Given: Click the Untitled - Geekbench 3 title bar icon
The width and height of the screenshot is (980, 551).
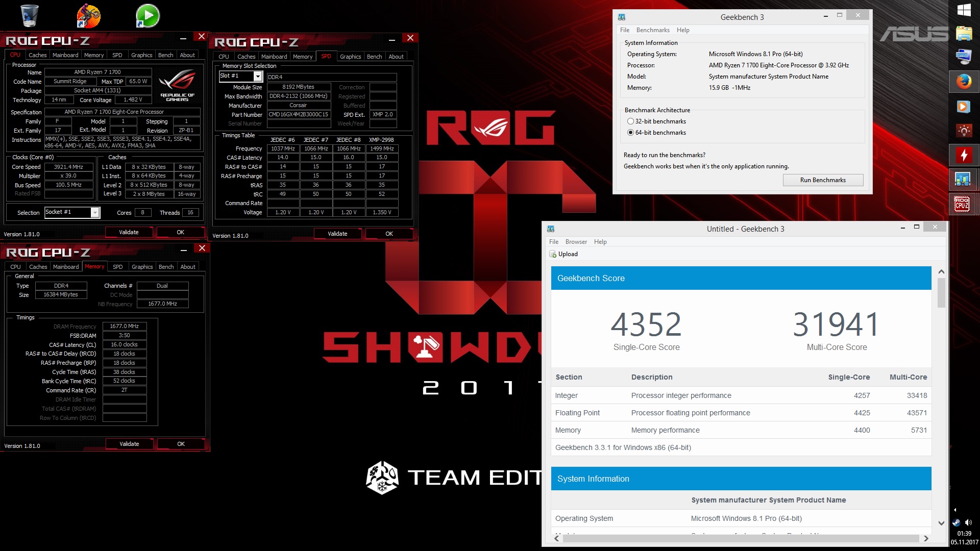Looking at the screenshot, I should click(x=551, y=229).
